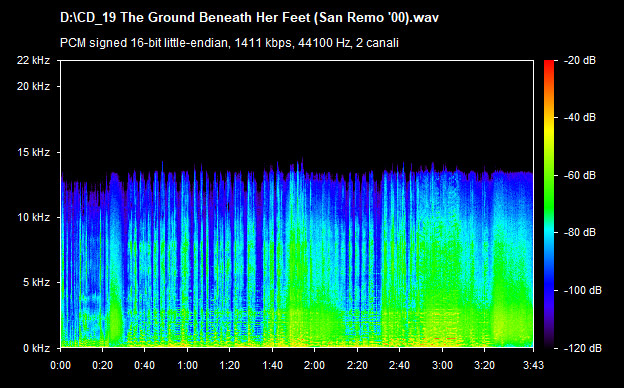
Task: Click the 3:00 time axis marker
Action: pos(443,365)
